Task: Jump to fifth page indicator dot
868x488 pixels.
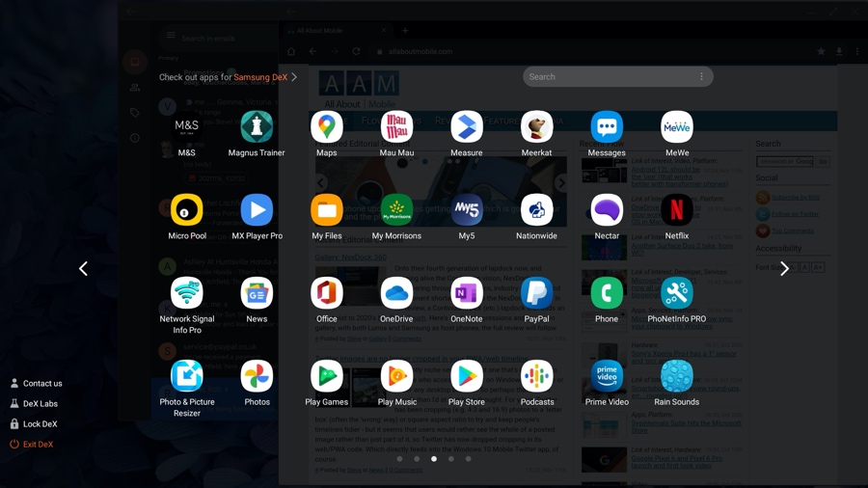Action: pyautogui.click(x=469, y=459)
